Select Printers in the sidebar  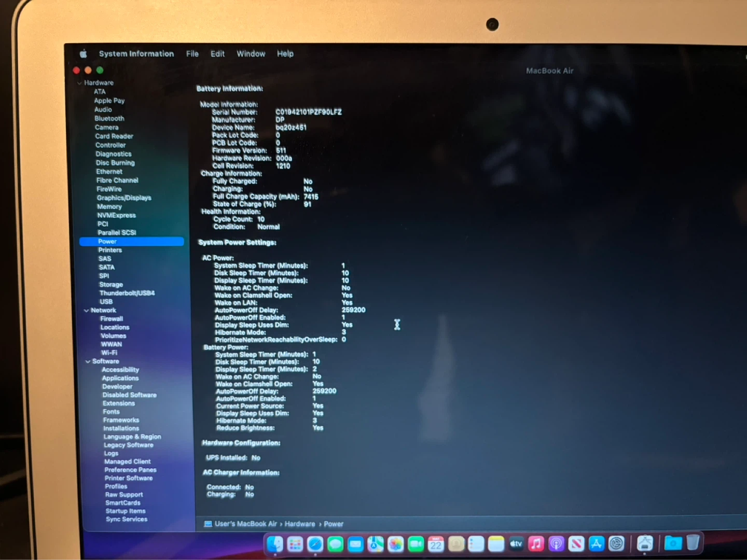pyautogui.click(x=110, y=250)
